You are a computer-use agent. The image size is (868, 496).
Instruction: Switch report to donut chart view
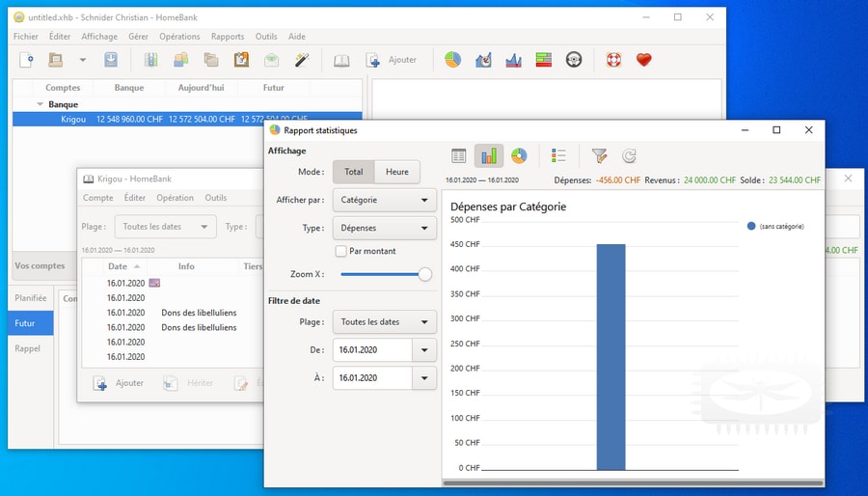point(519,156)
